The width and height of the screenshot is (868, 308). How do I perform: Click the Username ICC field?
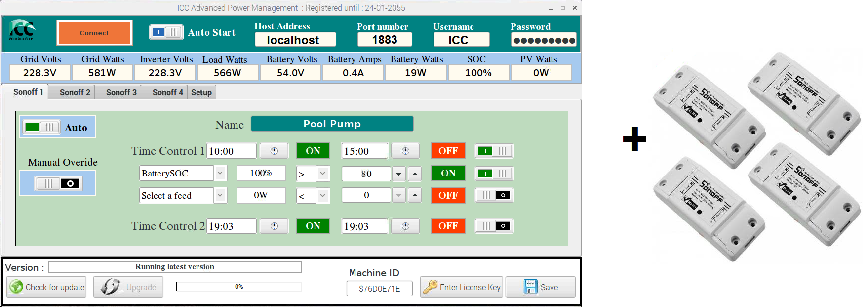click(x=461, y=40)
